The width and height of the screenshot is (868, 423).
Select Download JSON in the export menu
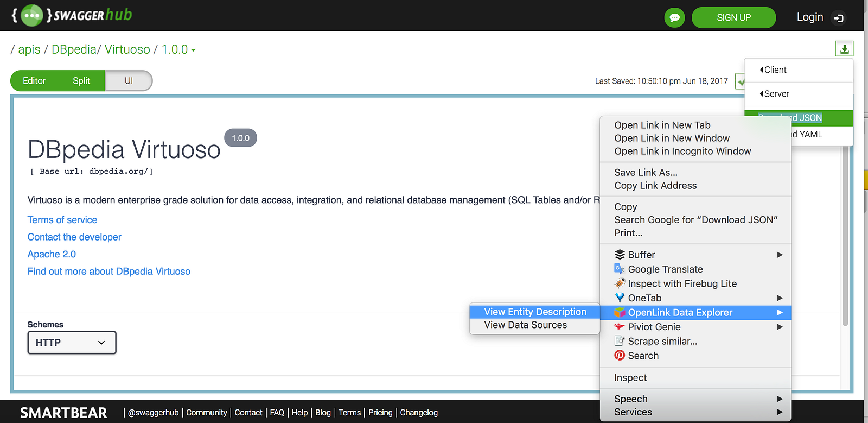799,118
